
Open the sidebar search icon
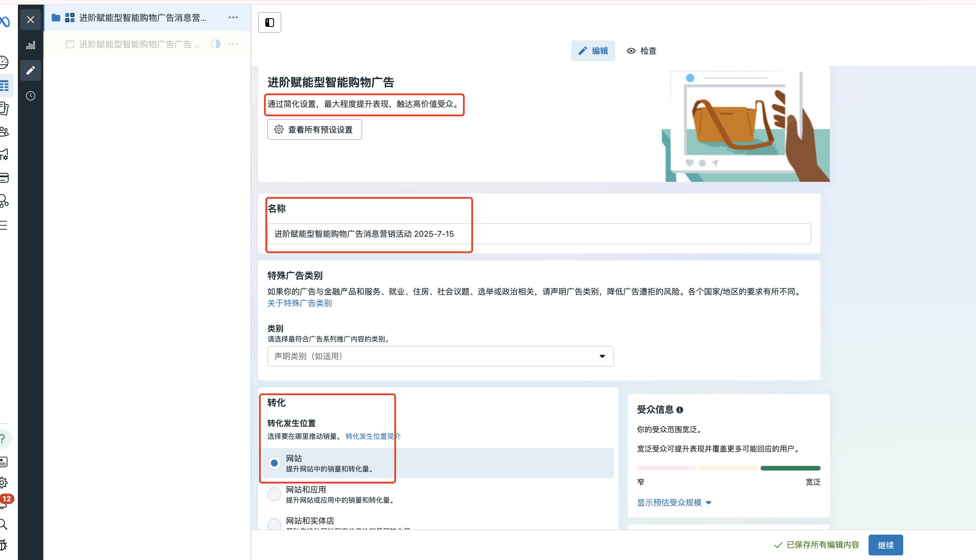4,524
